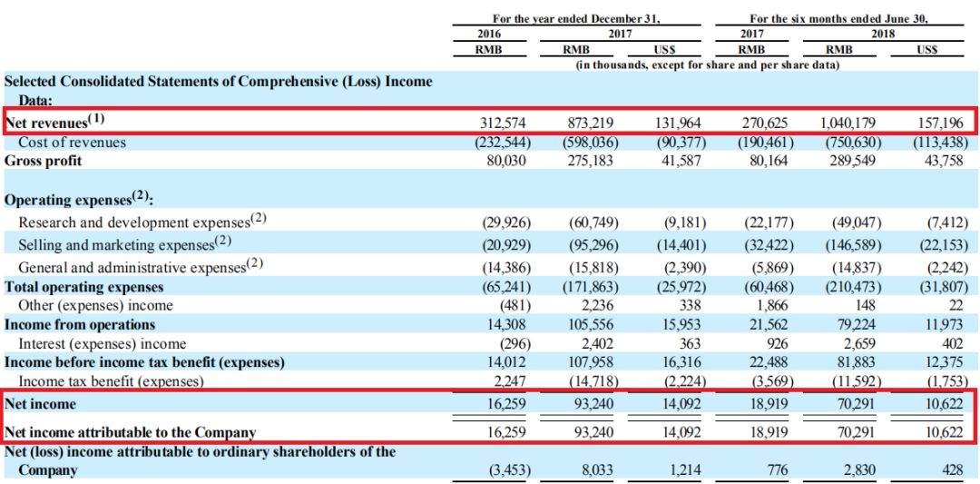This screenshot has height=484, width=980.
Task: Select the "Income from operations" row label
Action: tap(80, 324)
